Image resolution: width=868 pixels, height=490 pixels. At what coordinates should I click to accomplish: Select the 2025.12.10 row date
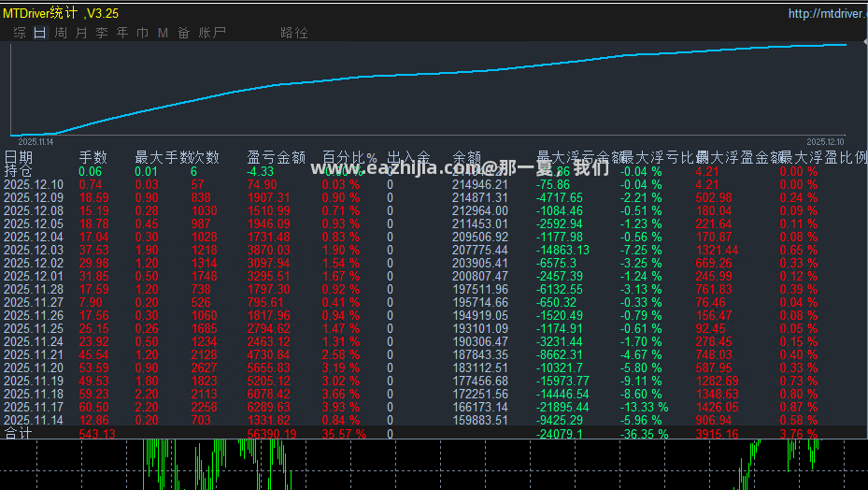(x=34, y=184)
